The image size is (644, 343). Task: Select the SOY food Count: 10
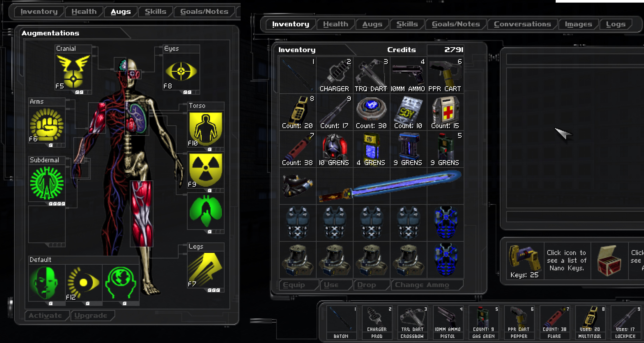[x=409, y=112]
